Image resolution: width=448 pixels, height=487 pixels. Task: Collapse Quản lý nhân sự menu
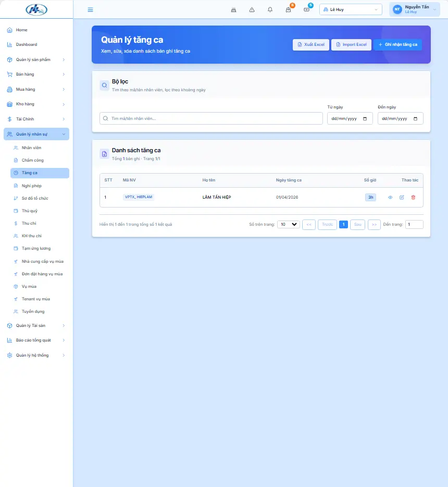pyautogui.click(x=36, y=134)
